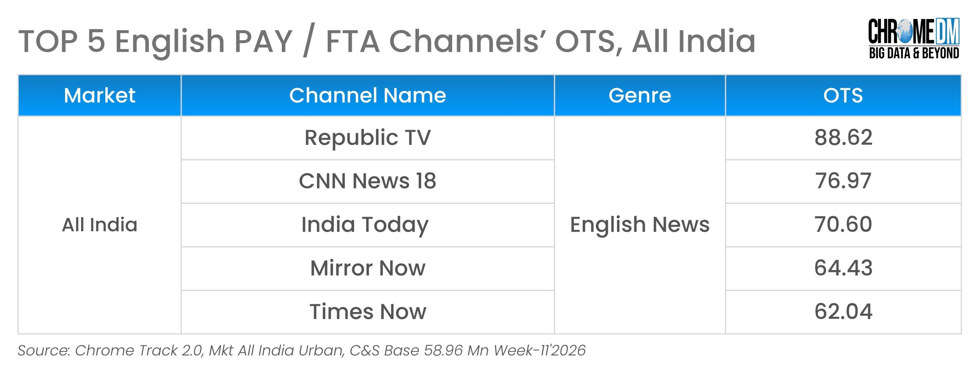Select the 70.60 OTS value
980x368 pixels.
pyautogui.click(x=843, y=224)
